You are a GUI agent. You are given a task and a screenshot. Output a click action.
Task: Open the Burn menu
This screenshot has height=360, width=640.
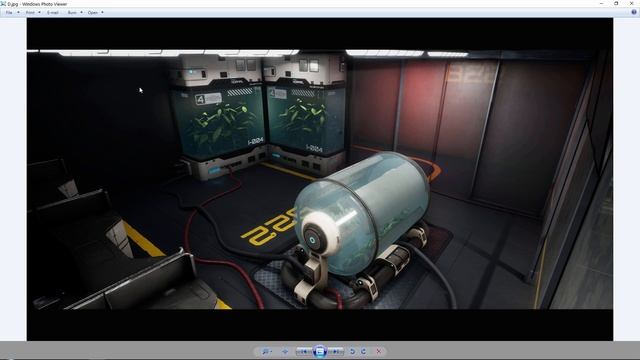tap(72, 13)
